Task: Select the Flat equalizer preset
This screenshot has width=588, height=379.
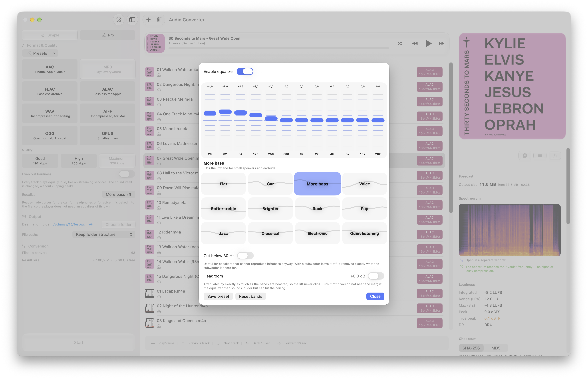Action: (x=223, y=184)
